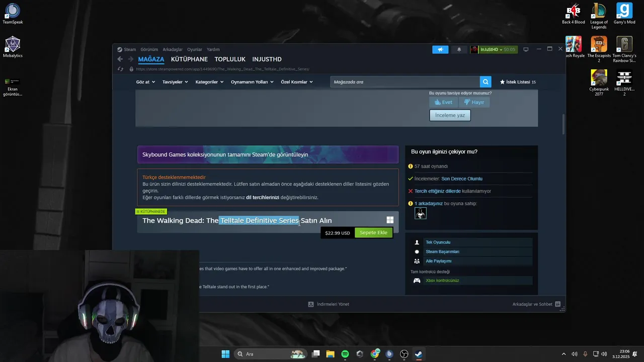The height and width of the screenshot is (362, 644).
Task: Click the Sepete Ekle button
Action: coord(373,233)
